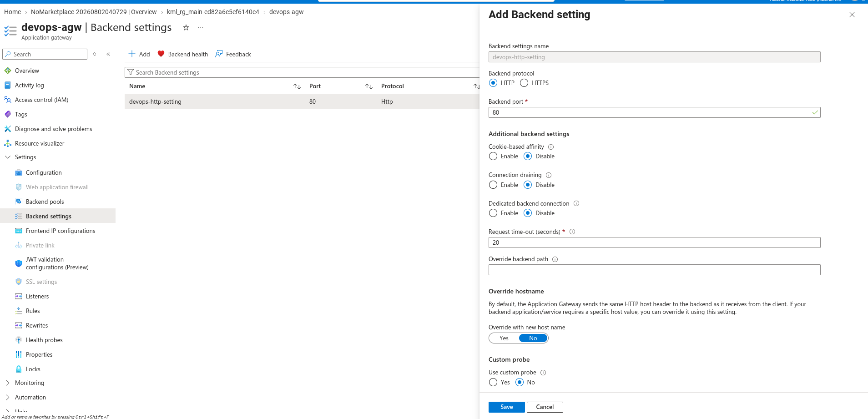Select HTTPS backend protocol radio button
The width and height of the screenshot is (868, 419).
click(x=524, y=83)
